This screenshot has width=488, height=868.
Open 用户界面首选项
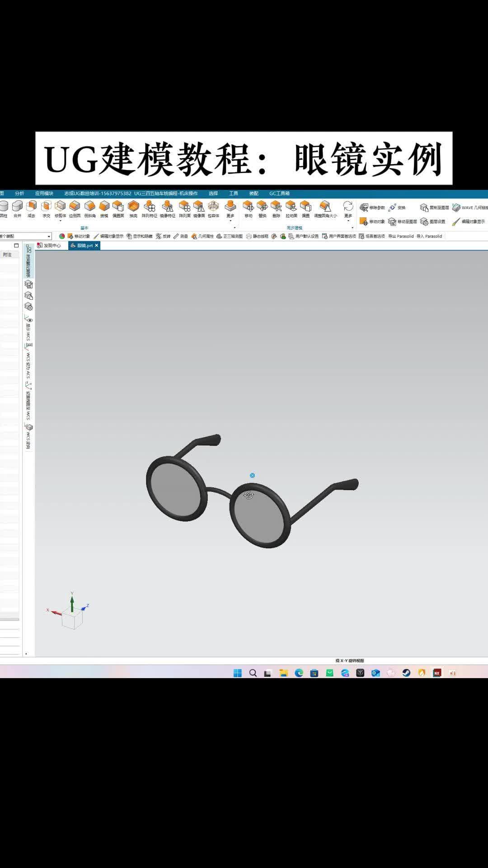coord(339,236)
